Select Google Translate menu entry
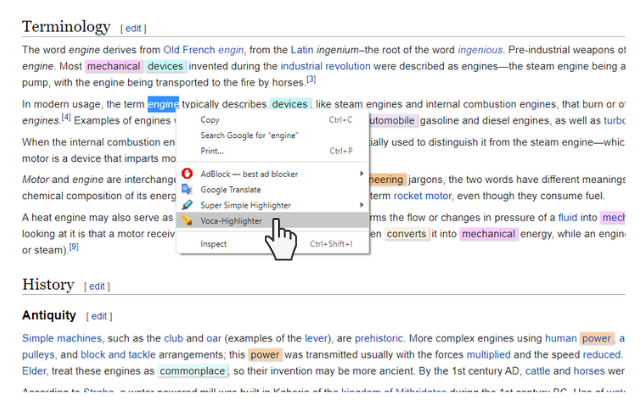Image resolution: width=640 pixels, height=400 pixels. pyautogui.click(x=273, y=189)
